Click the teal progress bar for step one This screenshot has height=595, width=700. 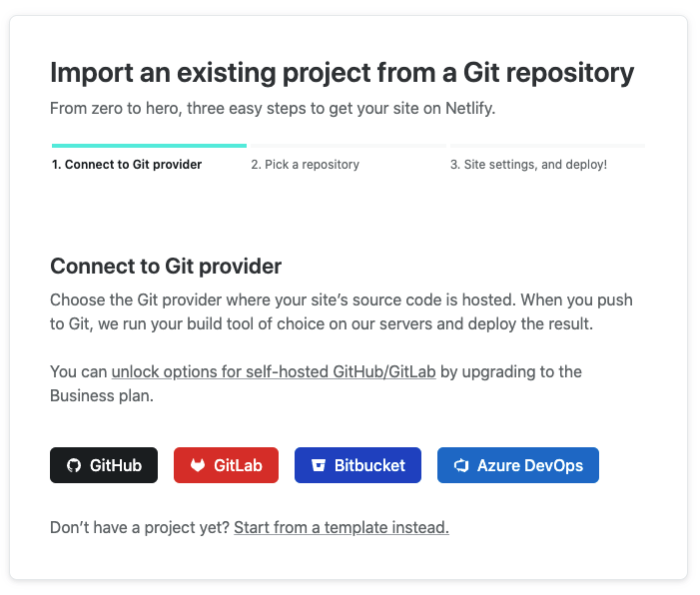pyautogui.click(x=149, y=146)
